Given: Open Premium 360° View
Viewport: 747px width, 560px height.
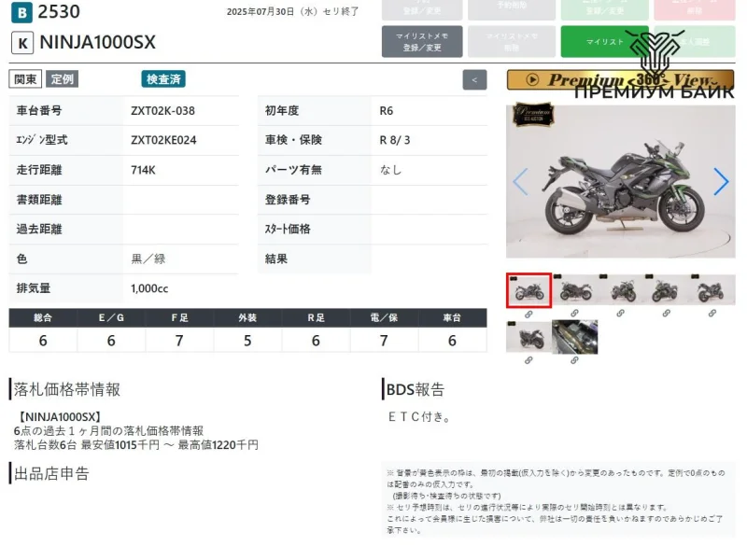Looking at the screenshot, I should [620, 80].
